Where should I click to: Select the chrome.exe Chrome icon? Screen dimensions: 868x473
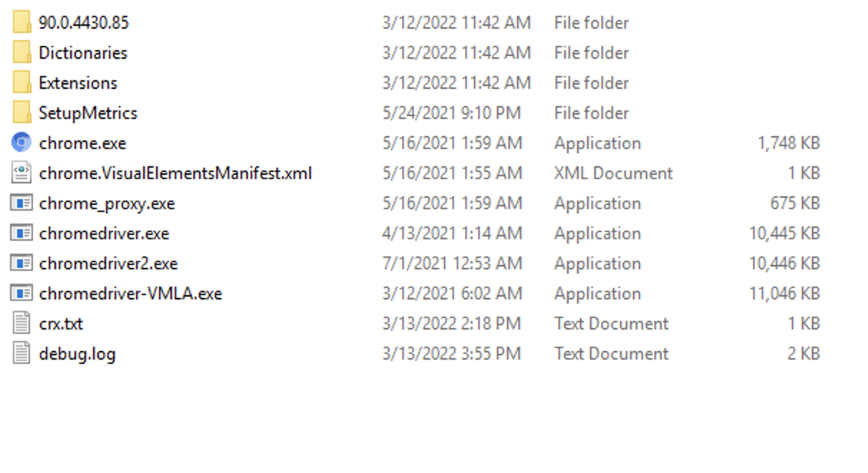pyautogui.click(x=21, y=143)
